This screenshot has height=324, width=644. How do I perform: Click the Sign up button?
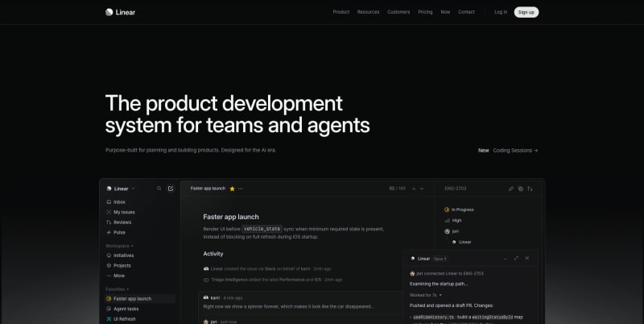(526, 12)
